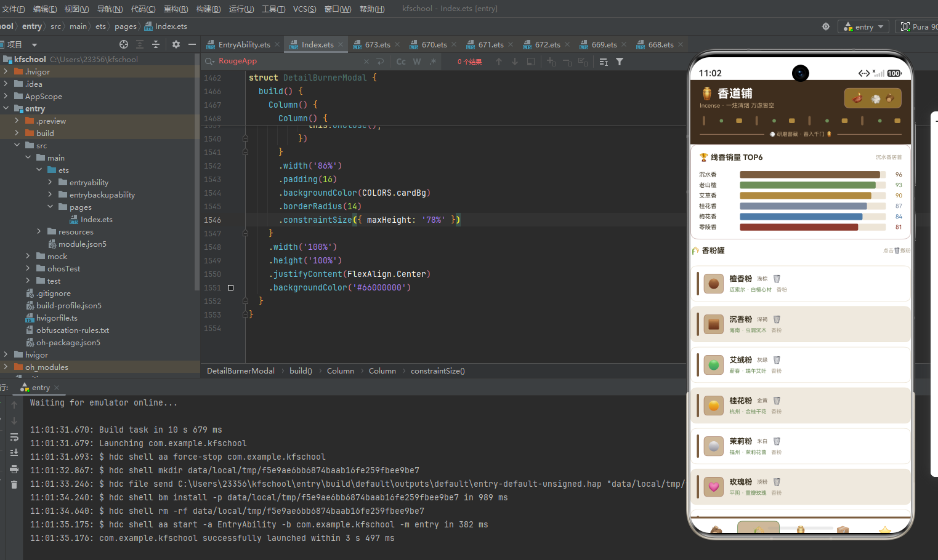The width and height of the screenshot is (938, 560).
Task: Open the VCS(S) menu
Action: [304, 9]
